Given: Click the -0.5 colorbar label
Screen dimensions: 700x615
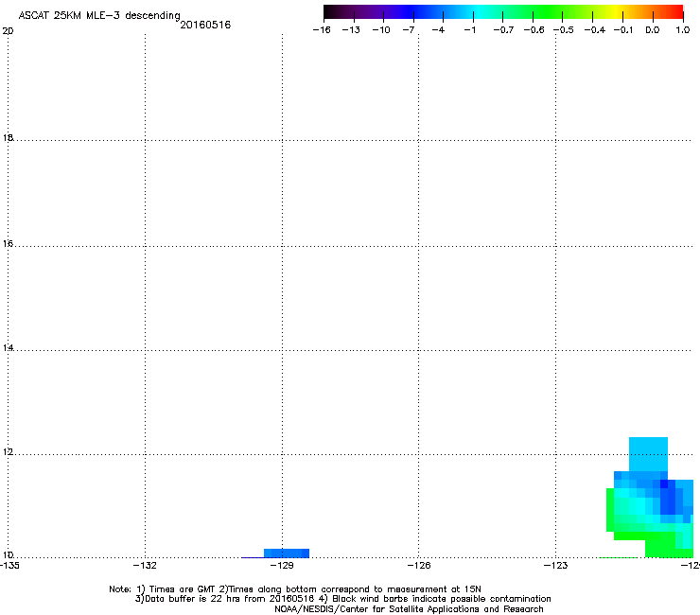Looking at the screenshot, I should 564,30.
